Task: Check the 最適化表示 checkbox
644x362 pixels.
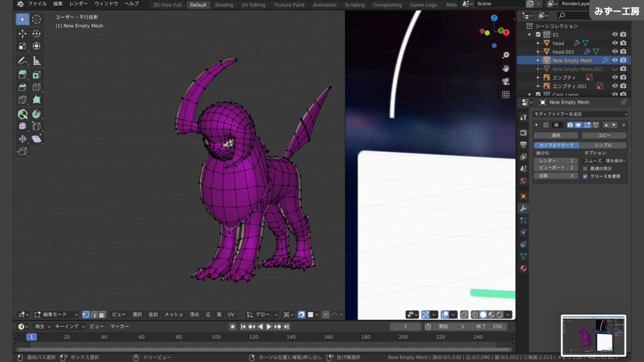Action: [x=585, y=168]
